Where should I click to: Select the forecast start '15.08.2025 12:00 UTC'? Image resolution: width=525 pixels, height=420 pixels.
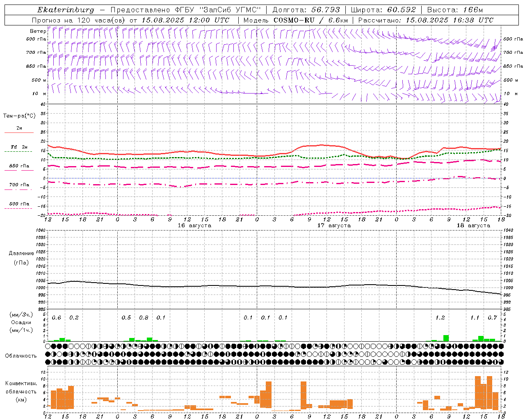[x=185, y=20]
